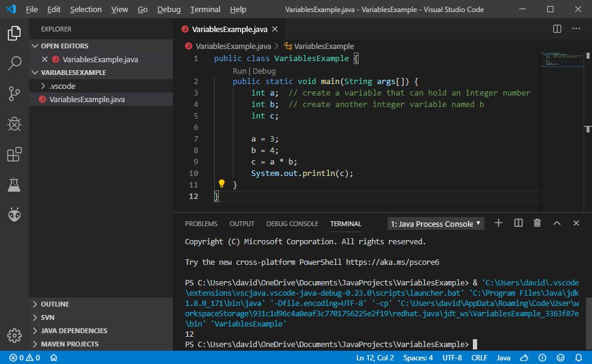
Task: Open the Explorer view in activity bar
Action: click(15, 33)
